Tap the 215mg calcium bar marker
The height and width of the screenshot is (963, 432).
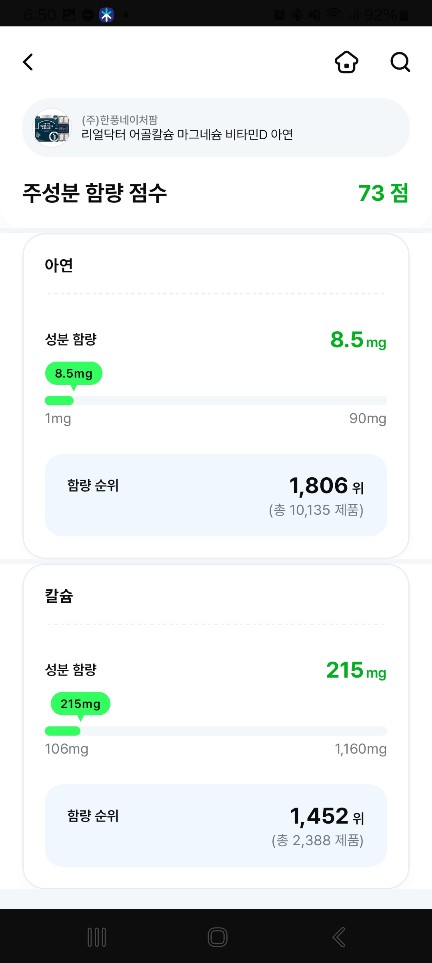[x=81, y=705]
